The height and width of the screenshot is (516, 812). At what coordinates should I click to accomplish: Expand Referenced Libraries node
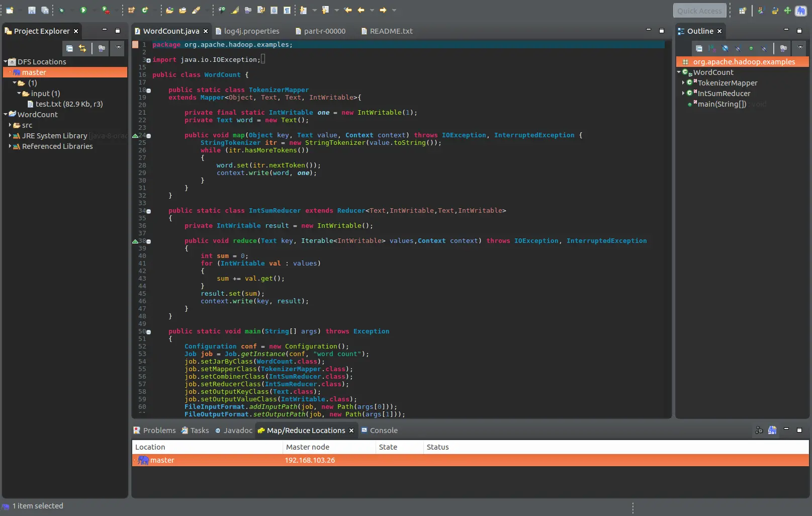point(10,146)
